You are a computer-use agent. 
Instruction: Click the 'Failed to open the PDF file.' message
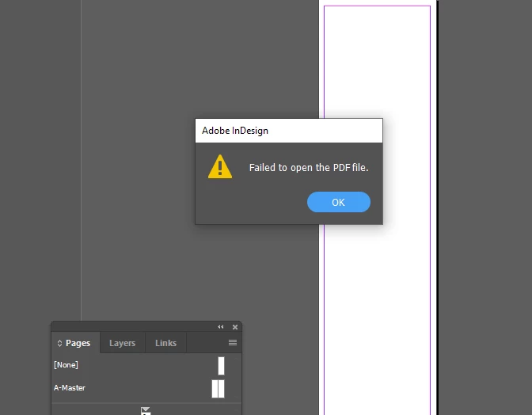tap(309, 168)
